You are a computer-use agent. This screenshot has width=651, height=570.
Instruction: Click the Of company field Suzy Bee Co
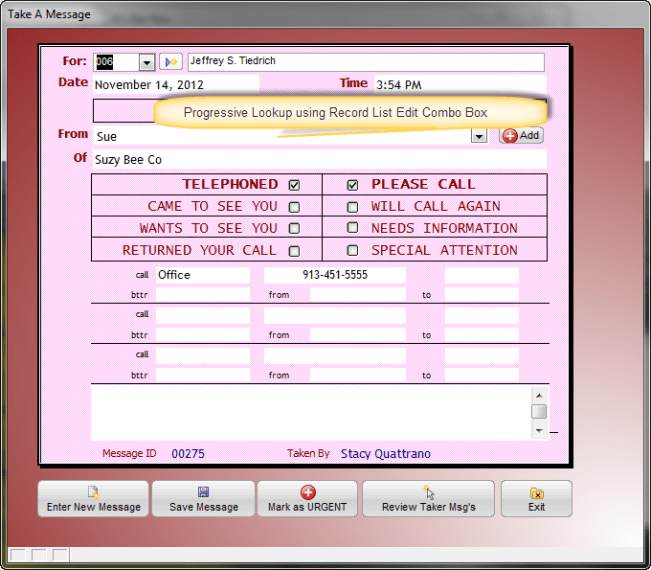click(318, 159)
